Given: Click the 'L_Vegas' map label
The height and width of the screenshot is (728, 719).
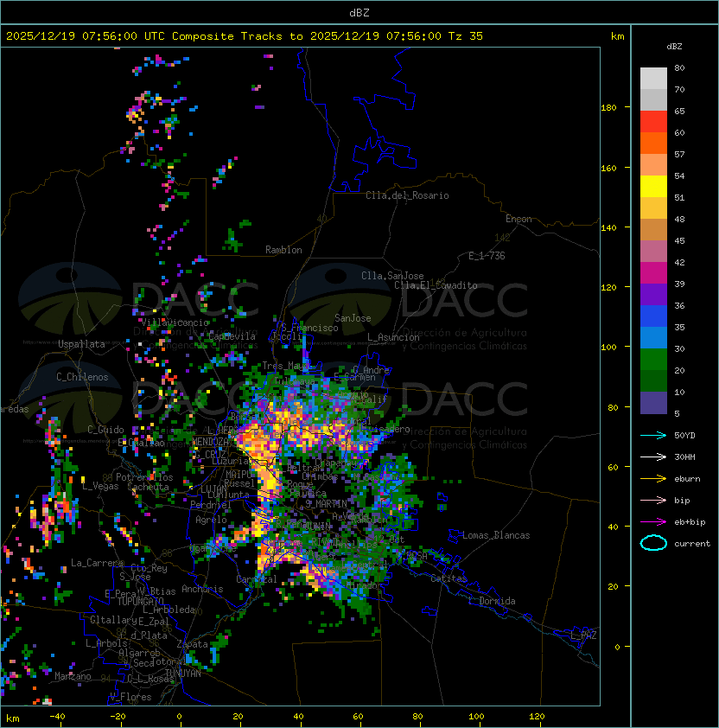Looking at the screenshot, I should pos(100,486).
